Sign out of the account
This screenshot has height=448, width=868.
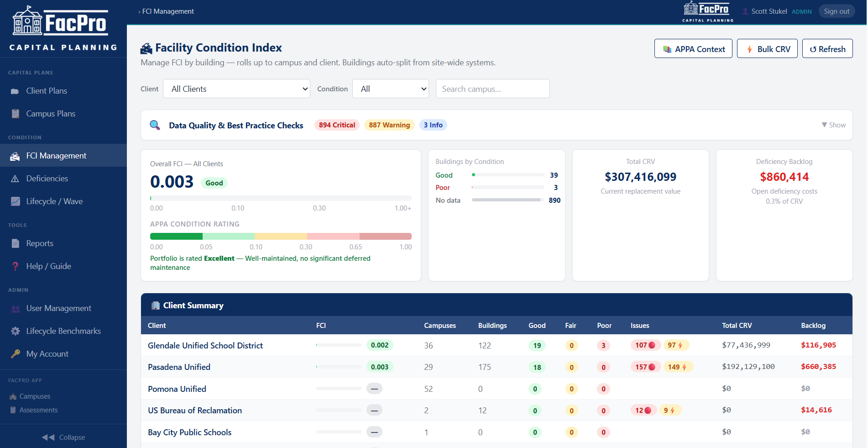837,11
